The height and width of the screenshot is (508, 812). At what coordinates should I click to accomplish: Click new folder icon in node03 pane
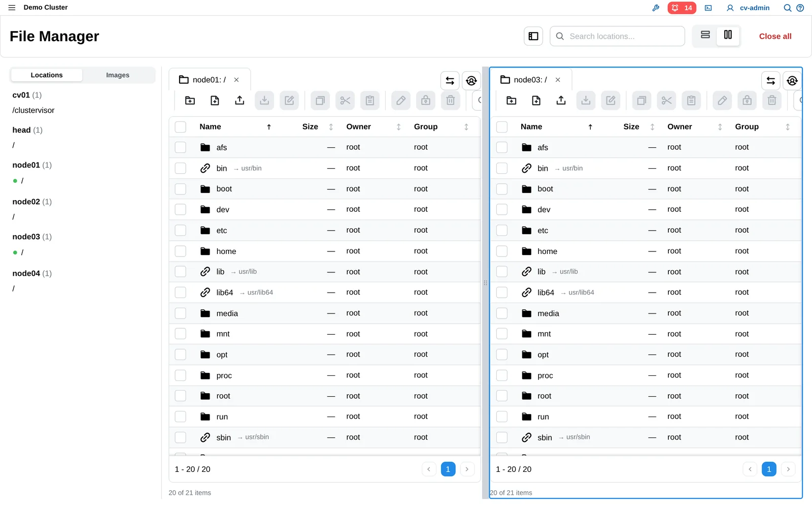pos(512,101)
